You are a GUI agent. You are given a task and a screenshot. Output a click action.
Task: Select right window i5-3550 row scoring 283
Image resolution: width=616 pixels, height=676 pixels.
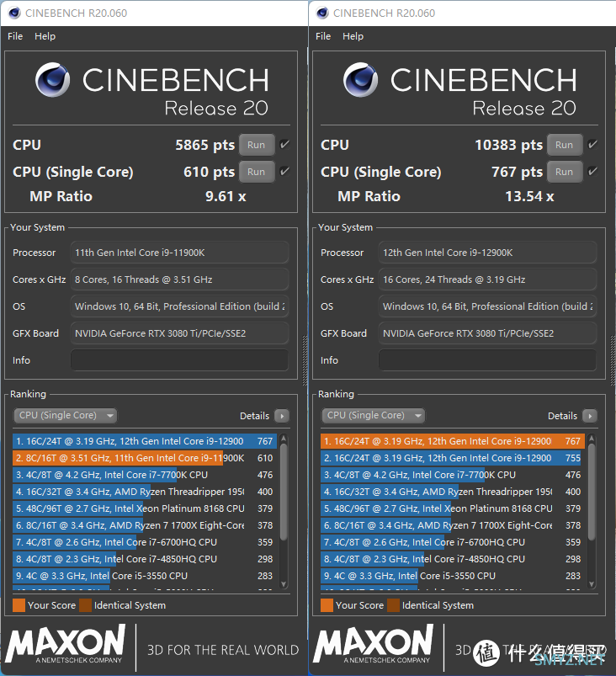click(x=453, y=576)
